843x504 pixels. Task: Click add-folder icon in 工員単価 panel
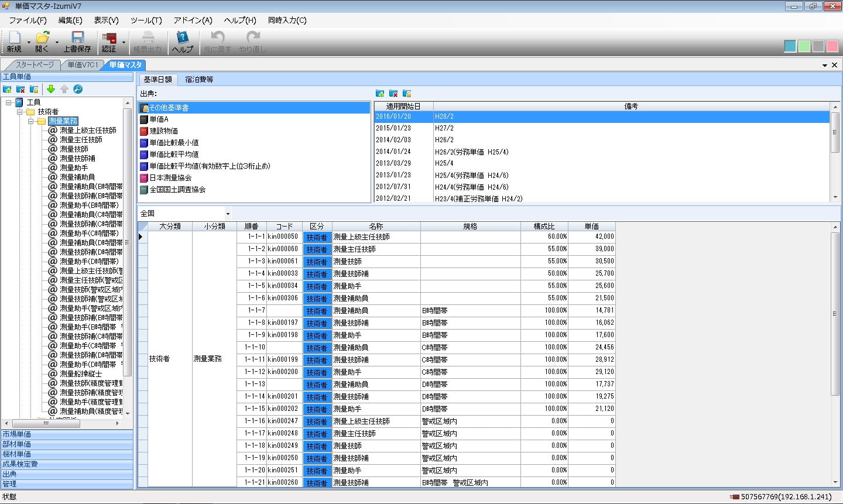[x=7, y=89]
